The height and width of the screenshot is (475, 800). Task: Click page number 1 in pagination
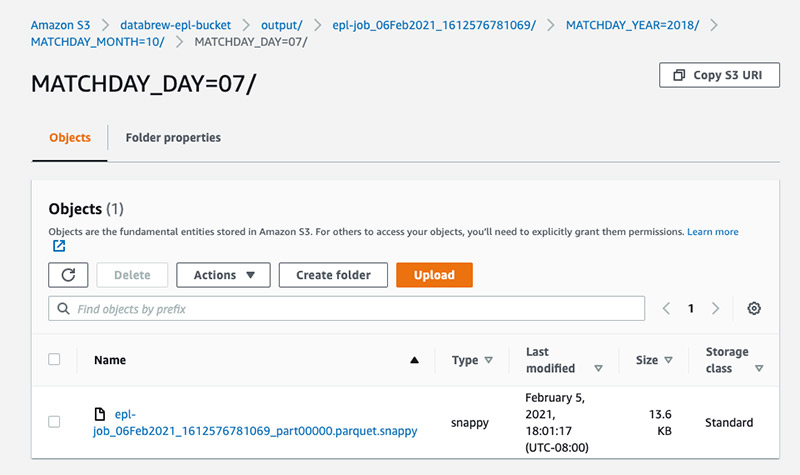coord(691,308)
